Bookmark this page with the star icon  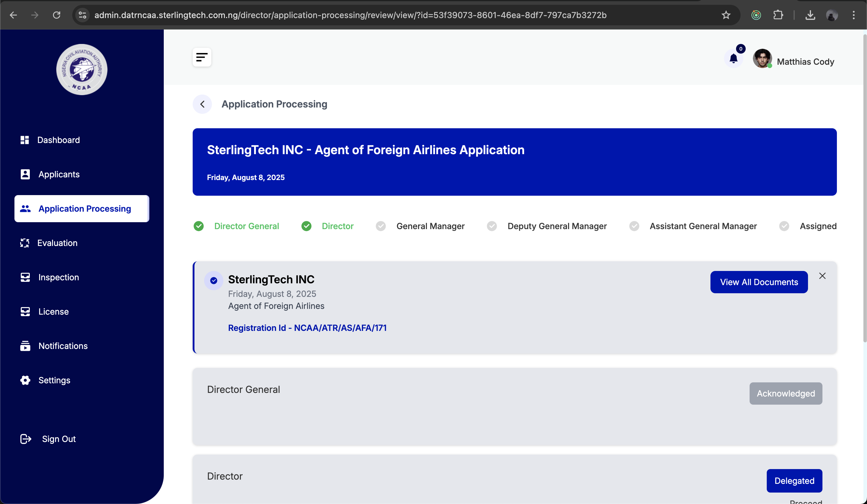pos(726,15)
